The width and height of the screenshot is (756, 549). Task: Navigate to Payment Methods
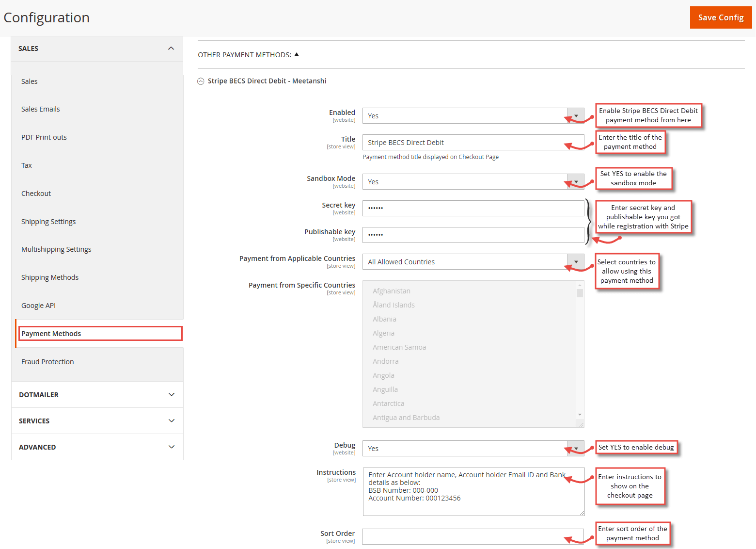pos(51,333)
